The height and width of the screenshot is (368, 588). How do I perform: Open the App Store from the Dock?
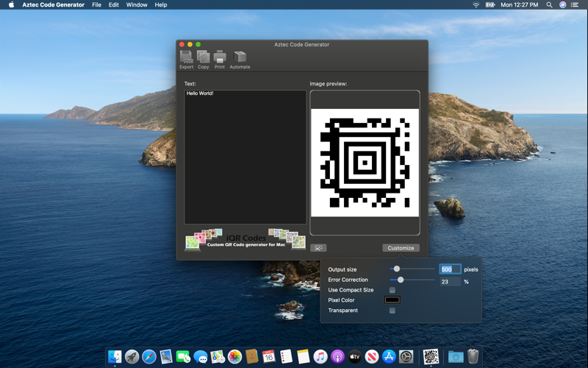click(x=389, y=357)
